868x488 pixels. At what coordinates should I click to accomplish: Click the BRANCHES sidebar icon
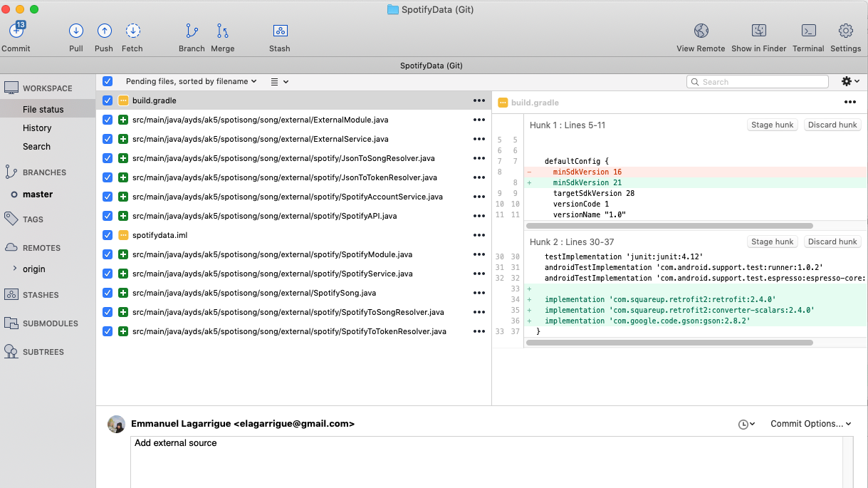11,172
